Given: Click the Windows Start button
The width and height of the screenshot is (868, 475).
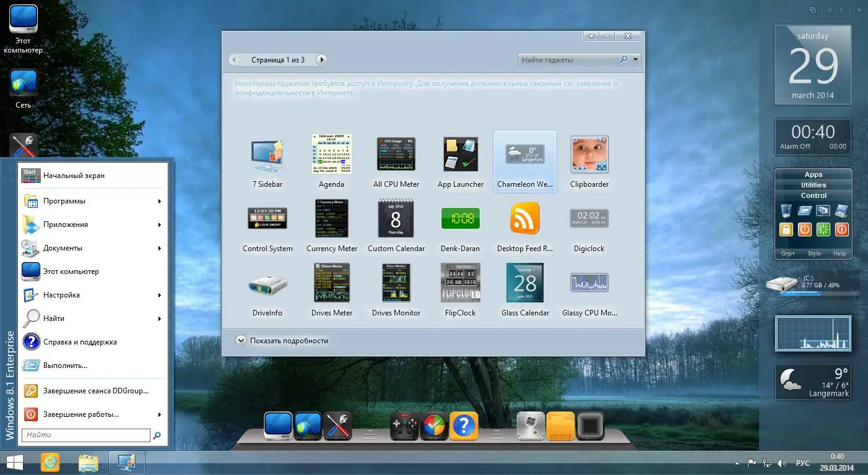Looking at the screenshot, I should (x=14, y=463).
